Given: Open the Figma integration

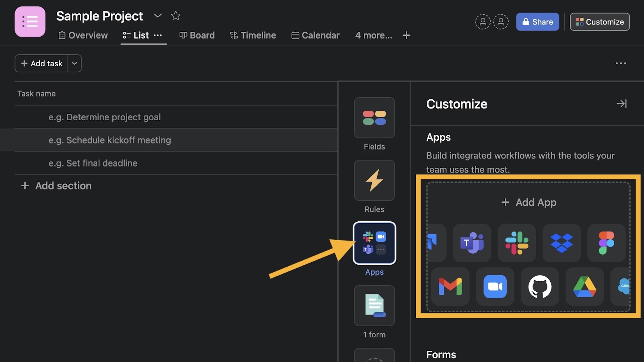Looking at the screenshot, I should pos(606,243).
